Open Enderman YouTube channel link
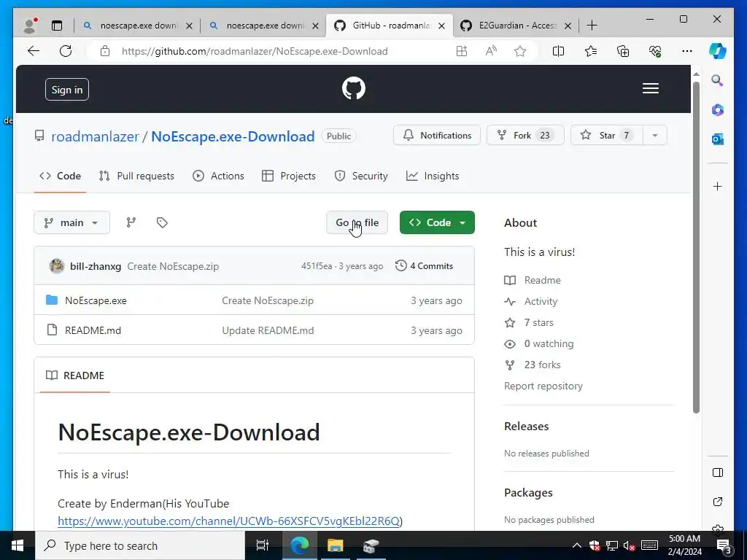The width and height of the screenshot is (747, 560). [228, 521]
